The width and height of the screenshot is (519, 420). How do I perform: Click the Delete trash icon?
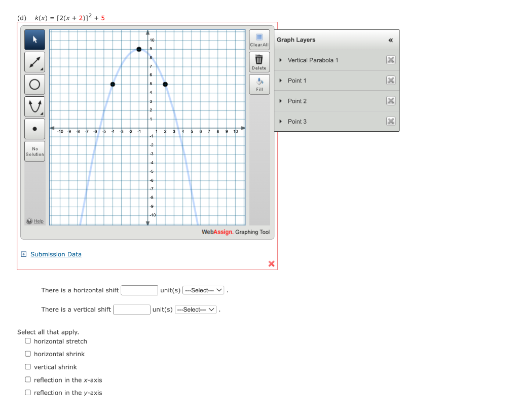click(259, 62)
